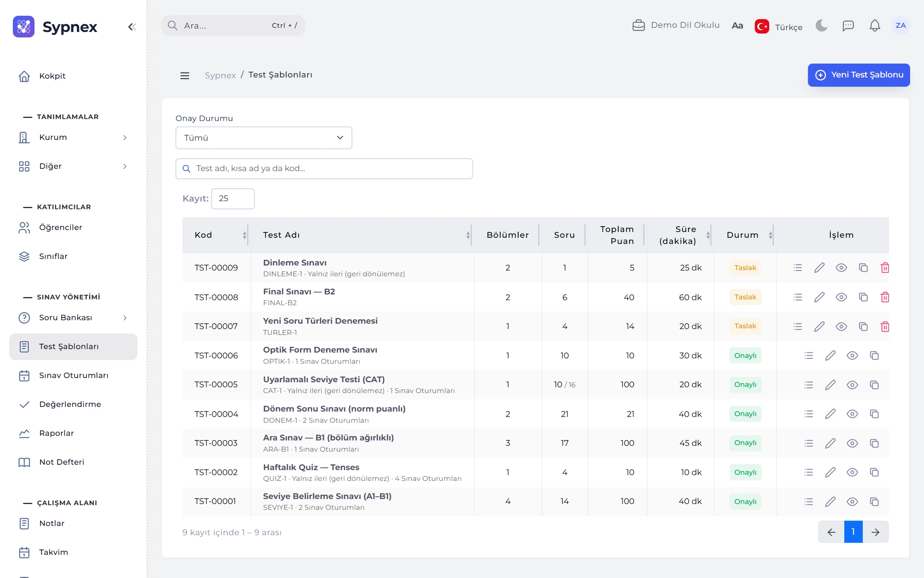Expand the Kurum menu
The width and height of the screenshot is (924, 578).
(73, 137)
